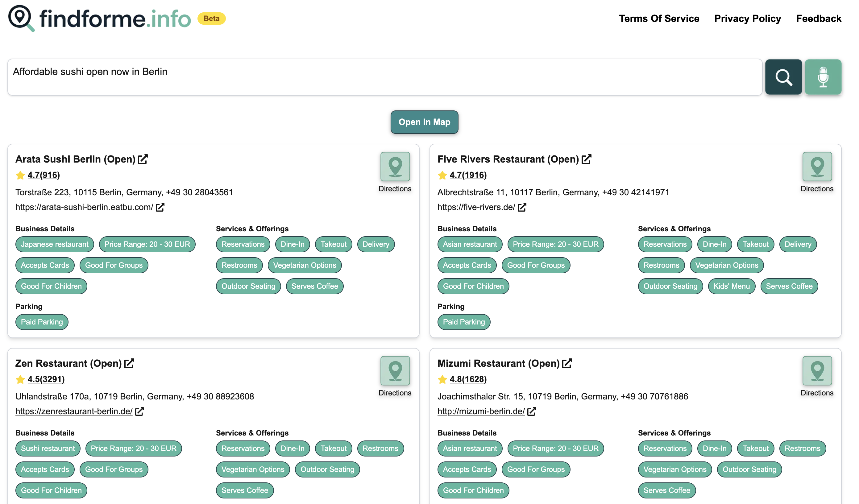Open directions for Arata Sushi Berlin
Image resolution: width=859 pixels, height=504 pixels.
(395, 167)
